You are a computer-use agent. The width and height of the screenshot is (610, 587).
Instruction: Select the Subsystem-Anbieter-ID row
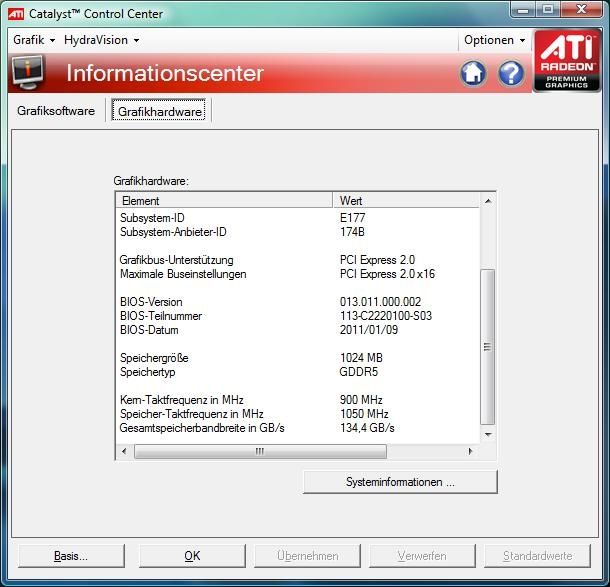tap(298, 232)
